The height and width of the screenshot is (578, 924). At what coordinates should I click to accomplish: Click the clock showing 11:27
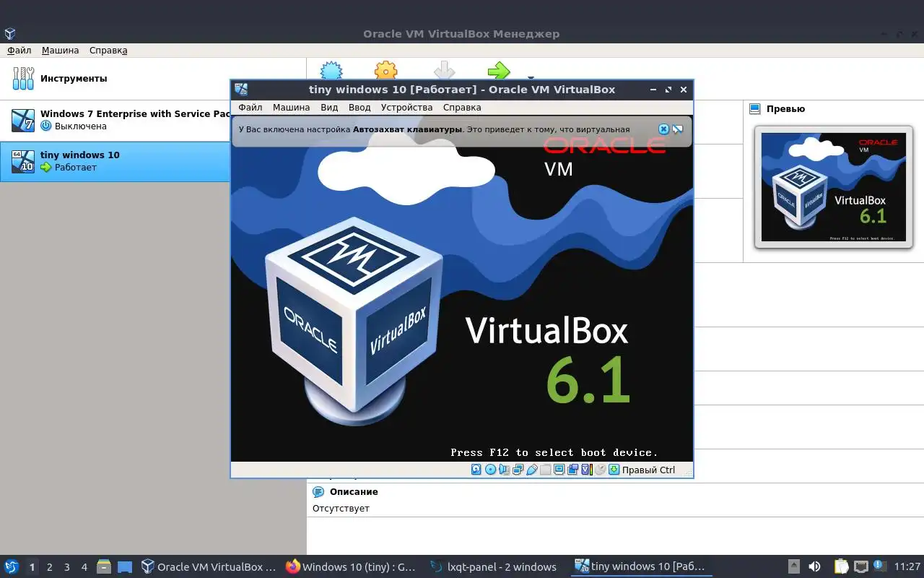click(907, 567)
